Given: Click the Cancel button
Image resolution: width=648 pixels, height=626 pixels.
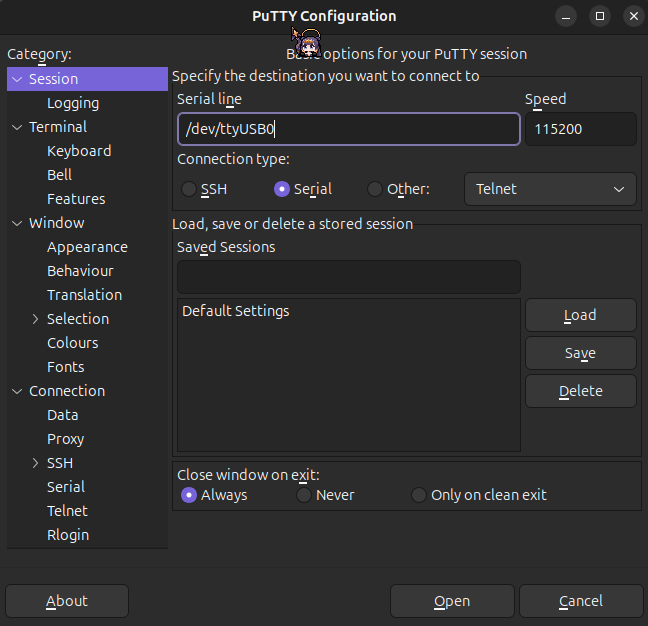Looking at the screenshot, I should (x=581, y=601).
